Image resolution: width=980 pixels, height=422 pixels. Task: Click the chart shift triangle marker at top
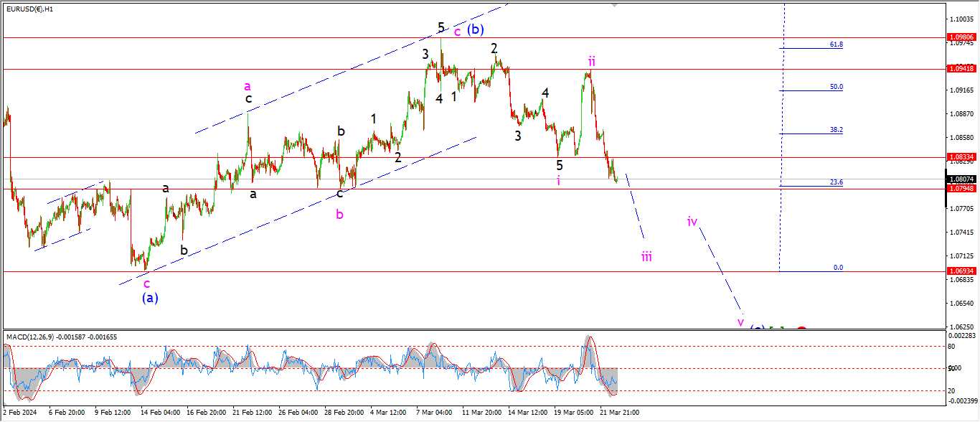614,4
